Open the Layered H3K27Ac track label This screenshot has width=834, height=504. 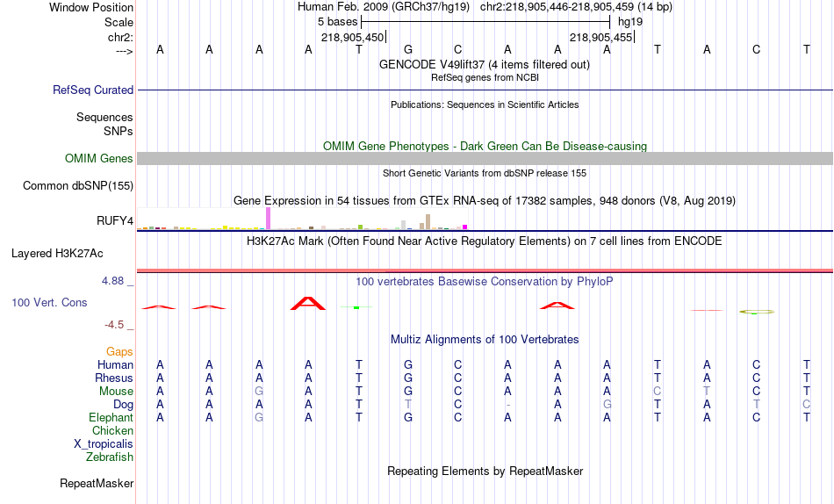click(57, 254)
